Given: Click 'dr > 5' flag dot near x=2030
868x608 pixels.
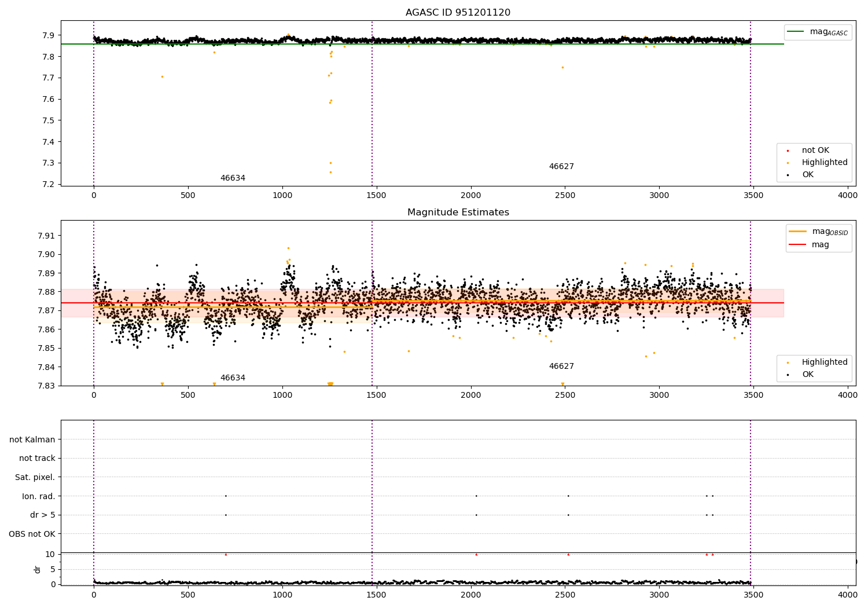Looking at the screenshot, I should point(476,515).
